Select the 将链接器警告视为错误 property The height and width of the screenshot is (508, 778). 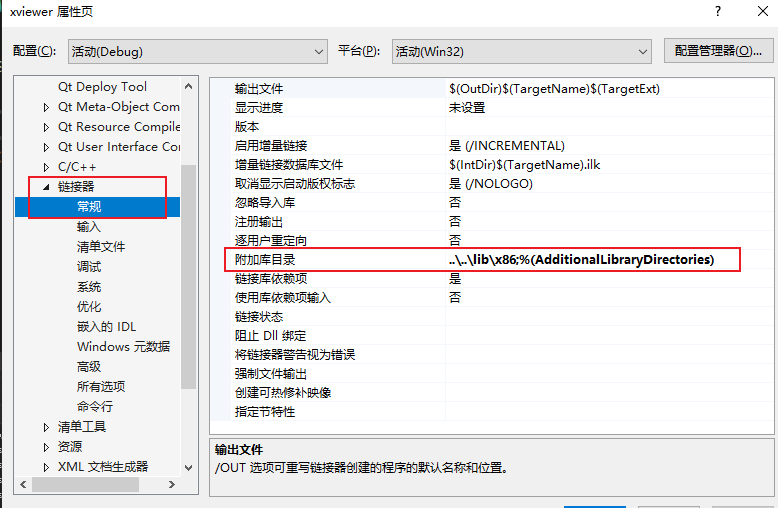click(491, 354)
